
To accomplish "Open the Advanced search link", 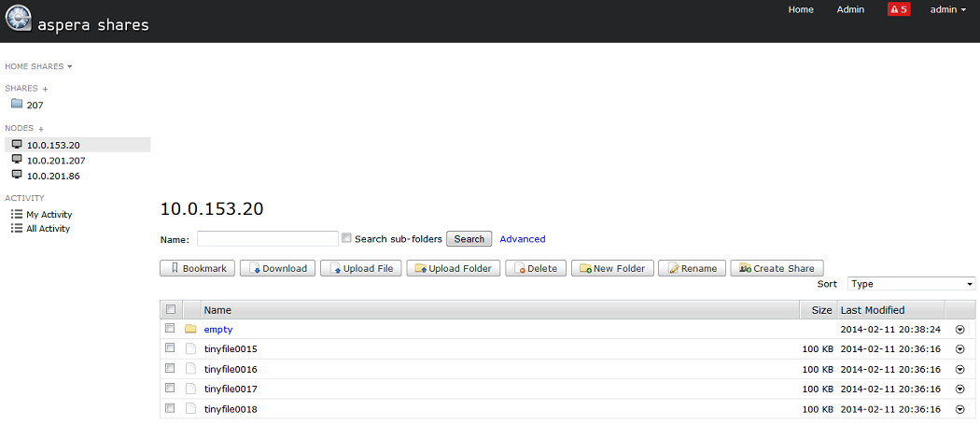I will coord(522,239).
